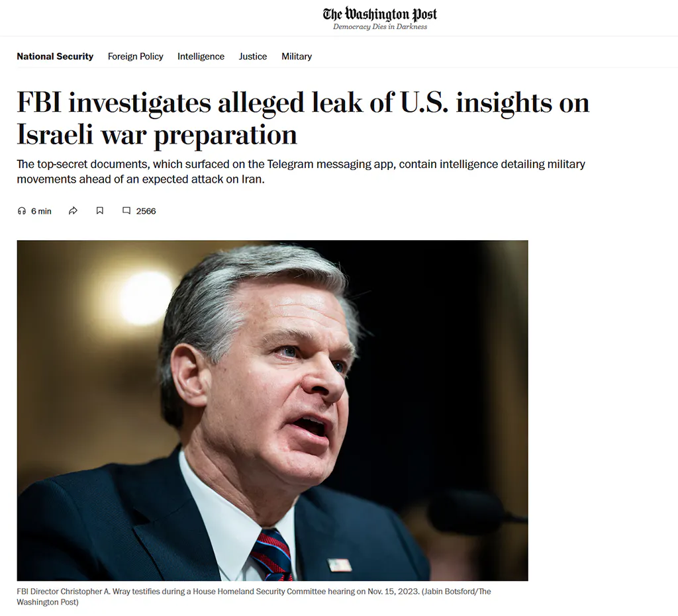Open comments via the speech bubble icon
This screenshot has width=678, height=616.
pos(126,211)
